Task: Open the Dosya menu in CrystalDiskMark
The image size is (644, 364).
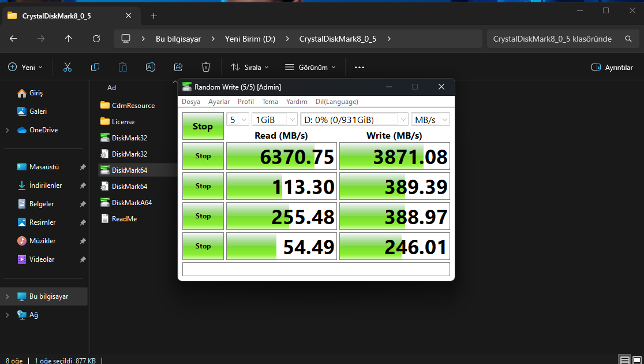Action: [x=191, y=102]
